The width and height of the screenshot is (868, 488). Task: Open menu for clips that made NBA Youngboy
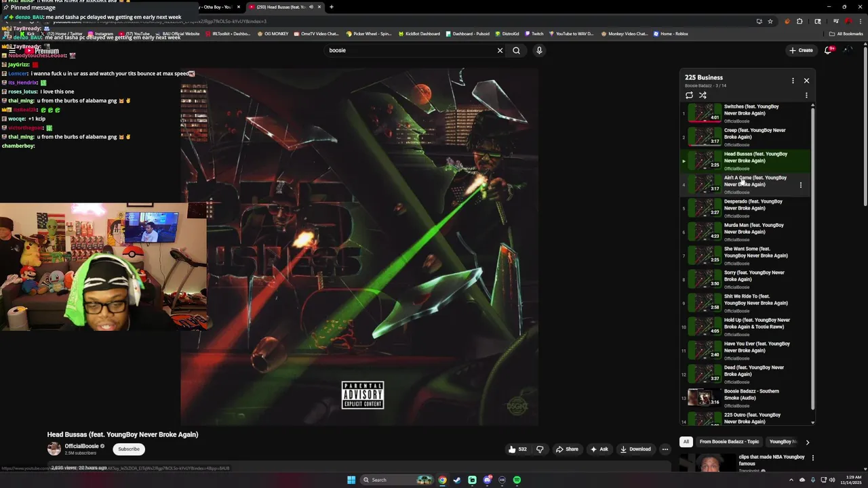(812, 458)
